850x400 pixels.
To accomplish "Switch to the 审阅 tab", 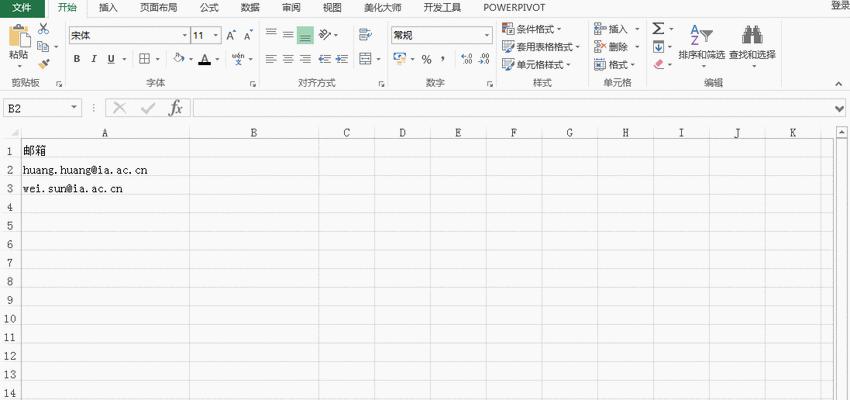I will pyautogui.click(x=291, y=8).
